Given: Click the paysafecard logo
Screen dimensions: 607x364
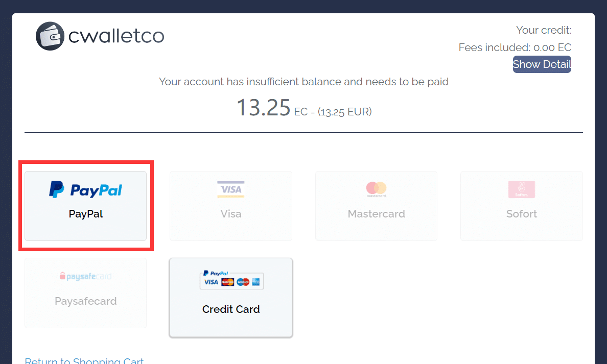Looking at the screenshot, I should (x=86, y=277).
